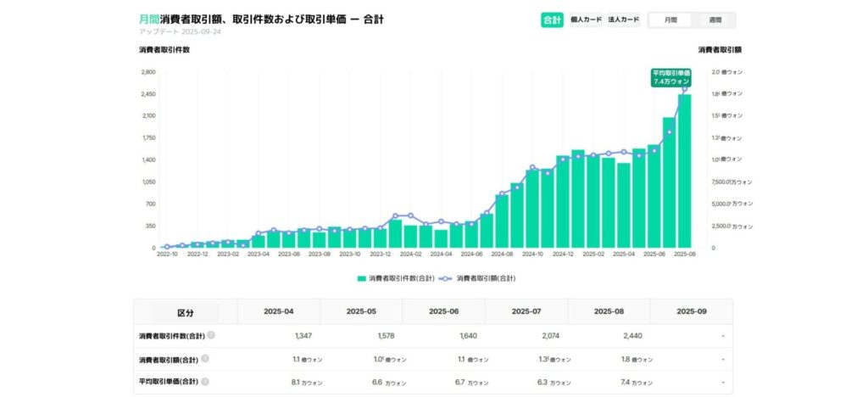Click green legend icon for 消費者取引件数(合計)
Screen dimensions: 868x397
click(361, 278)
